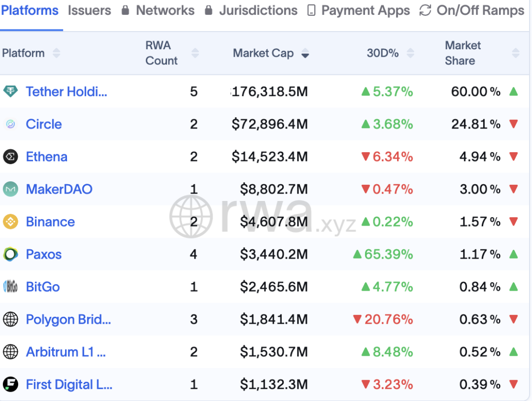
Task: Click the Tether Holdings logo icon
Action: 10,91
